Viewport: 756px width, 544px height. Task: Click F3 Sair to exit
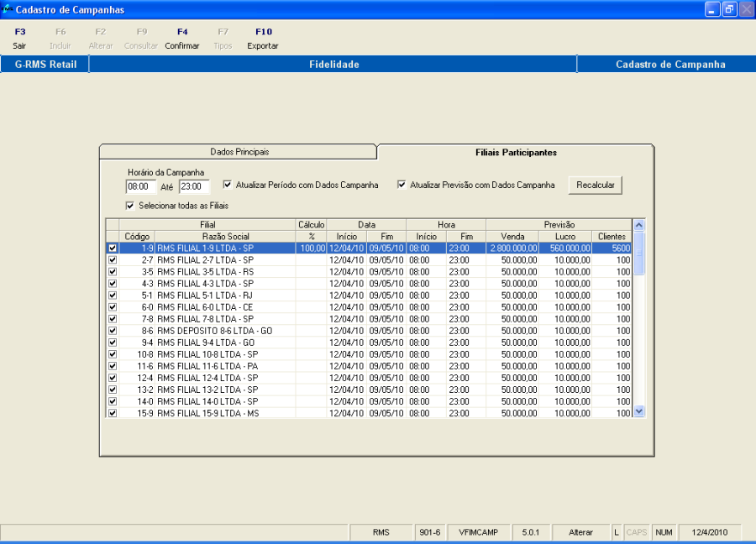click(20, 39)
